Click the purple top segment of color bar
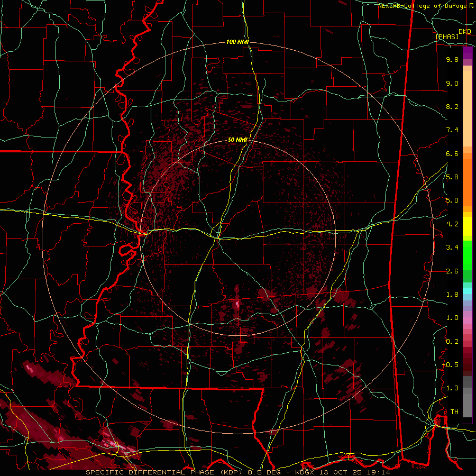 (467, 53)
